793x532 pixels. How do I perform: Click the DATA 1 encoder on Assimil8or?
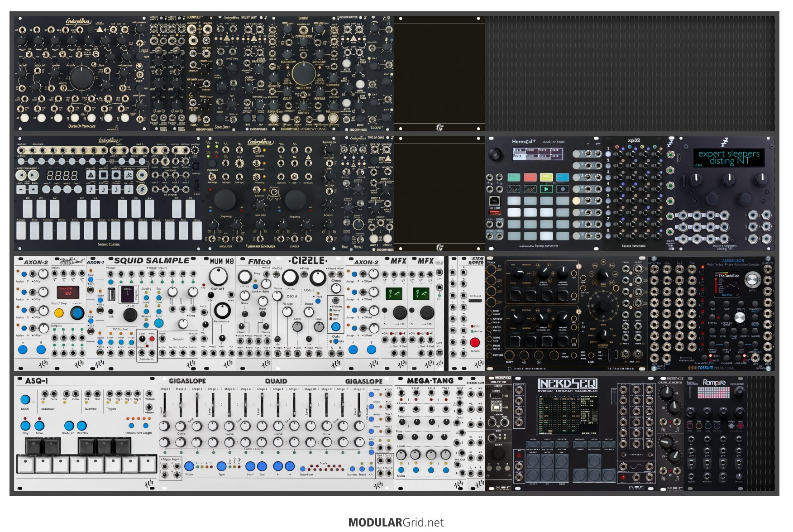click(x=752, y=279)
